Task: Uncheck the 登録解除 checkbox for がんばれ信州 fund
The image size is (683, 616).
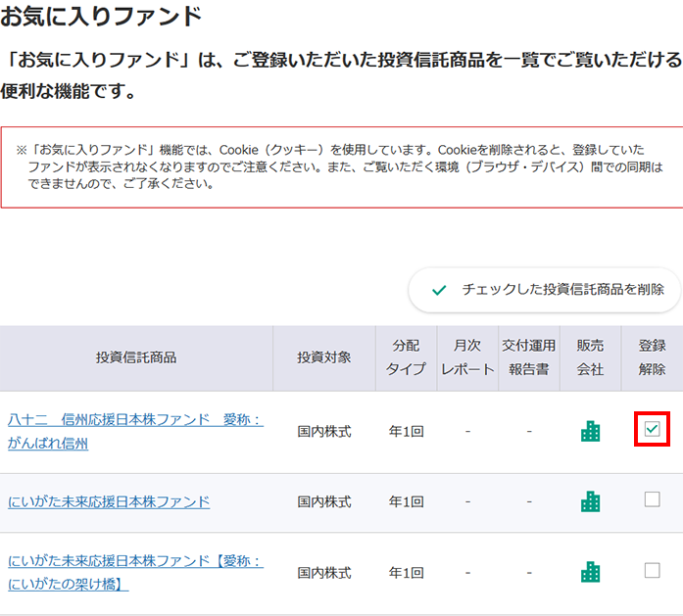Action: [652, 429]
